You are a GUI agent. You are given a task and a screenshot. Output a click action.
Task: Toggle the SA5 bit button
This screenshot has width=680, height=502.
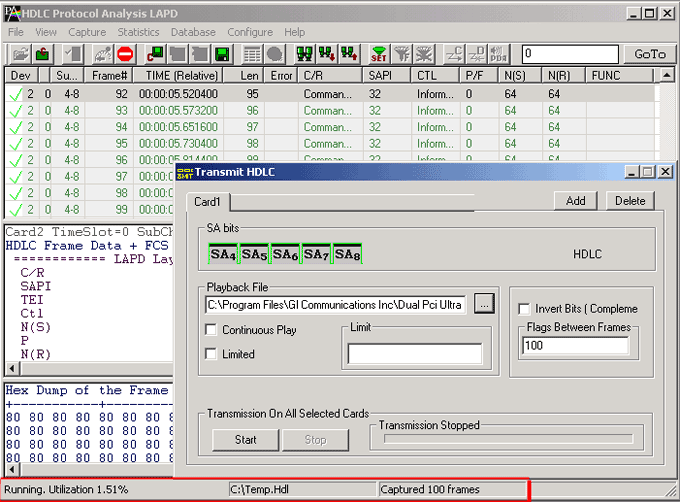click(x=255, y=254)
